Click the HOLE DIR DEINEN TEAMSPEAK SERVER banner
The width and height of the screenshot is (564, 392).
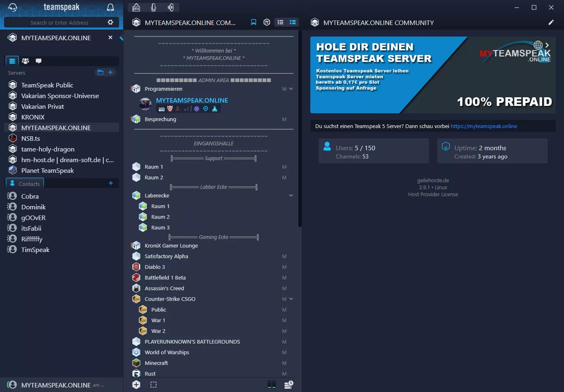433,75
